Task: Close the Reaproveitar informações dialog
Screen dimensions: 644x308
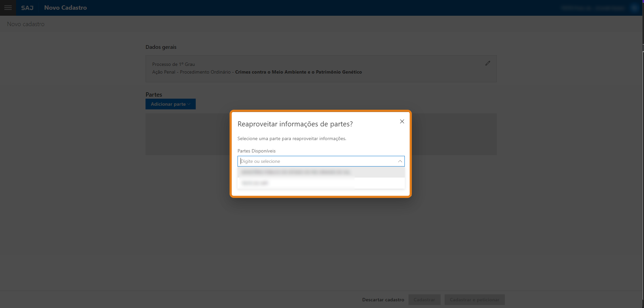Action: pyautogui.click(x=402, y=121)
